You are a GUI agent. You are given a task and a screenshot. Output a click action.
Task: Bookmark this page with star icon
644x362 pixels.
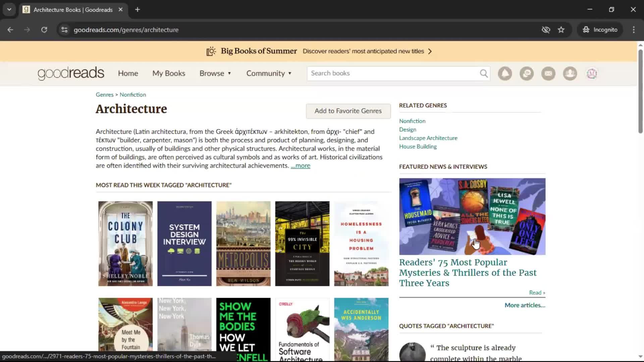[561, 30]
